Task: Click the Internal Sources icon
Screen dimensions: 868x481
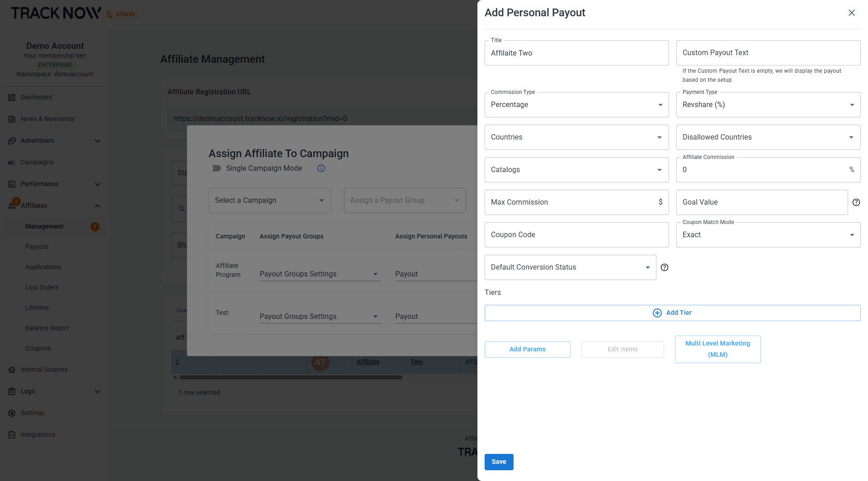Action: tap(12, 370)
